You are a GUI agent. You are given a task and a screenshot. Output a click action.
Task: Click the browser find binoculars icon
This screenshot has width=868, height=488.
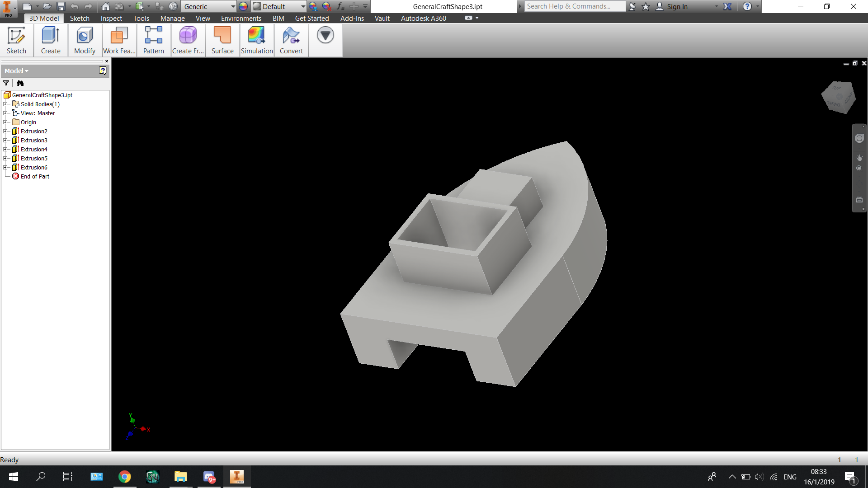(20, 83)
